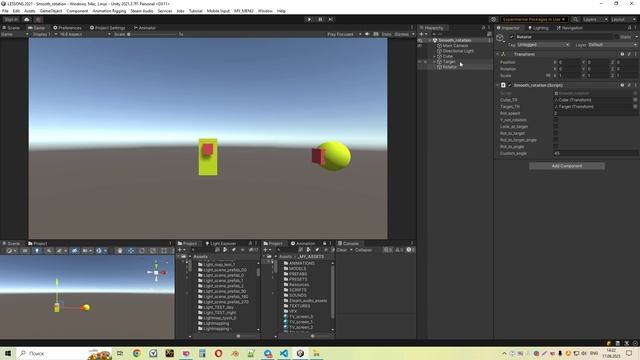Viewport: 640px width, 360px height.
Task: Switch to the Lighting tab
Action: [x=538, y=28]
